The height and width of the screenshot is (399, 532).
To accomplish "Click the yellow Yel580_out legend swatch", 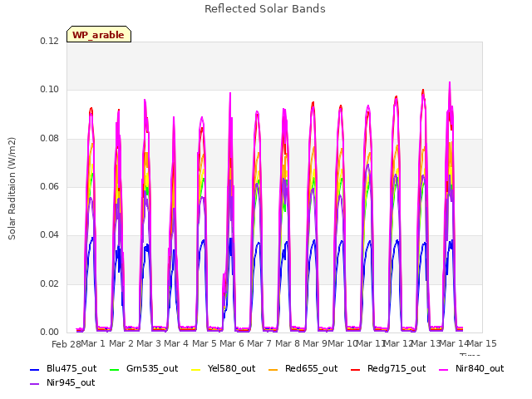I will pyautogui.click(x=196, y=369).
